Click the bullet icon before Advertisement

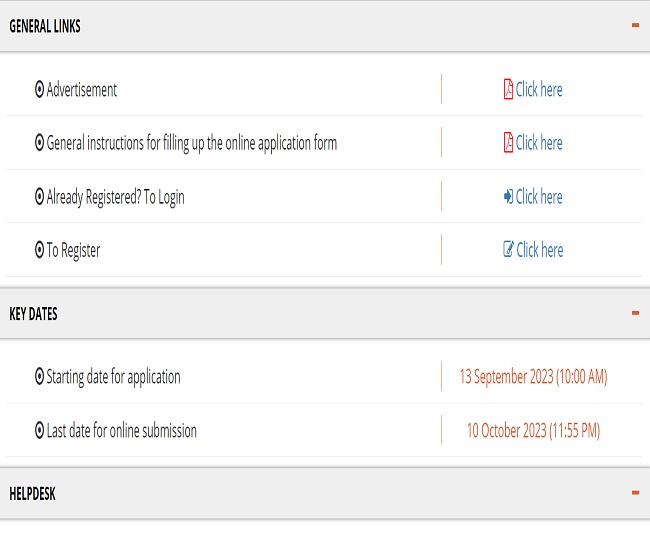click(40, 90)
